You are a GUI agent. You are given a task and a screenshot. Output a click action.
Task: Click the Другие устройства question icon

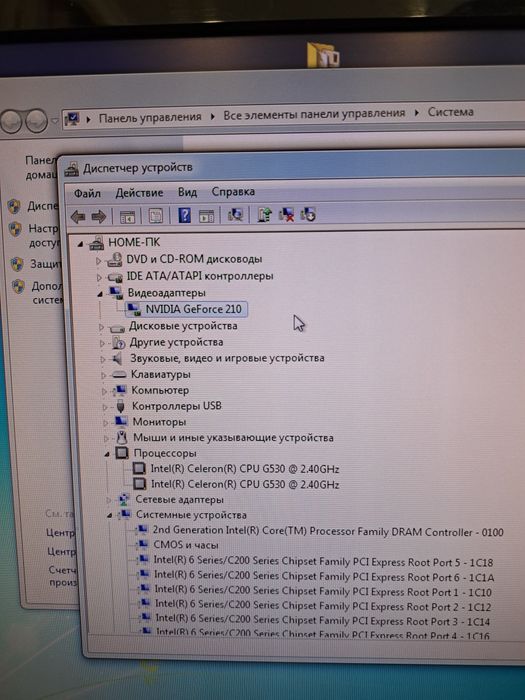118,343
